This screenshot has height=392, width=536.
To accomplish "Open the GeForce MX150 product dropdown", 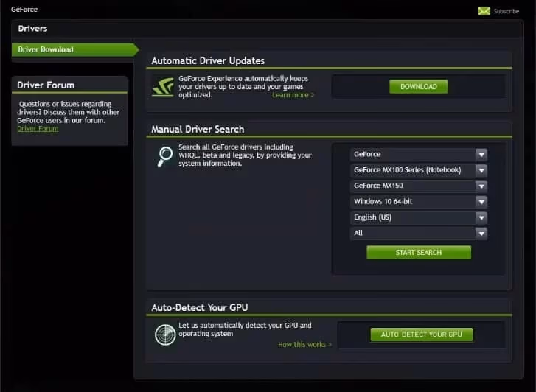I will [x=419, y=186].
